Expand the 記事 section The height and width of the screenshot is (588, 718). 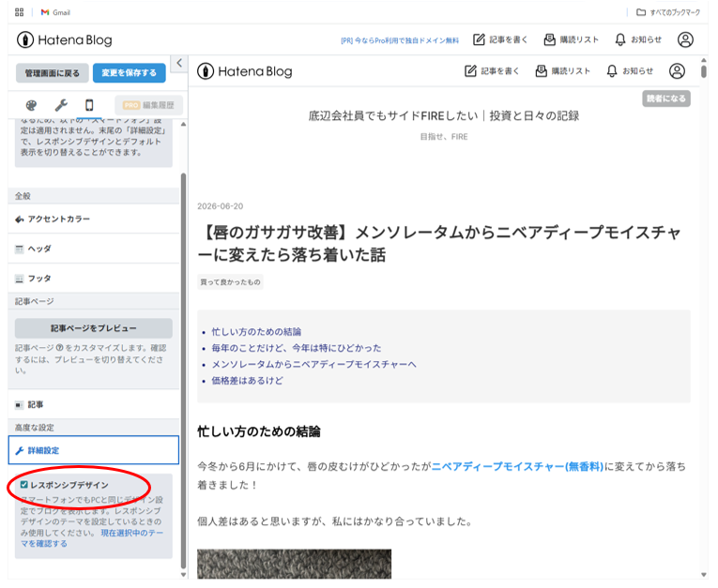click(94, 404)
